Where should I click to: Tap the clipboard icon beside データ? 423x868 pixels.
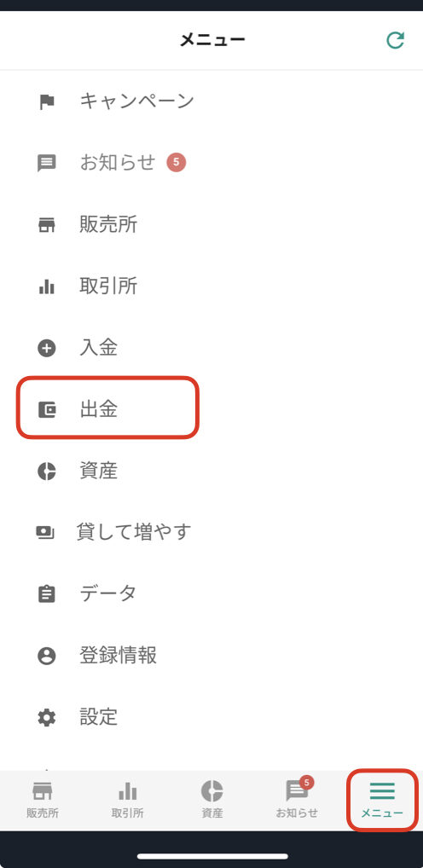click(47, 594)
